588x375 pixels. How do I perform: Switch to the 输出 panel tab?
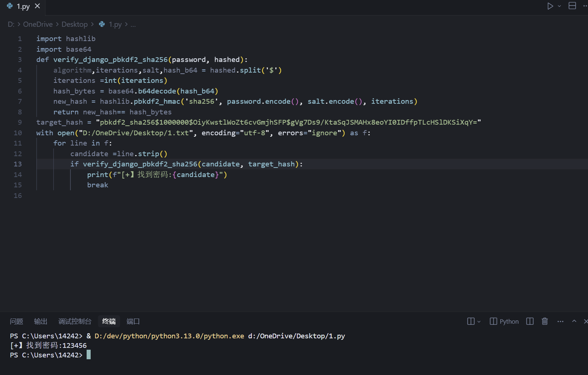[41, 321]
